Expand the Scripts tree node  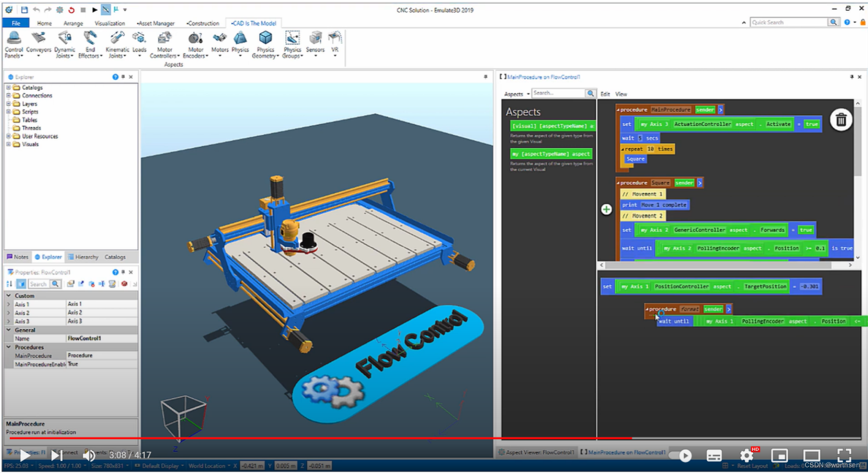point(8,112)
